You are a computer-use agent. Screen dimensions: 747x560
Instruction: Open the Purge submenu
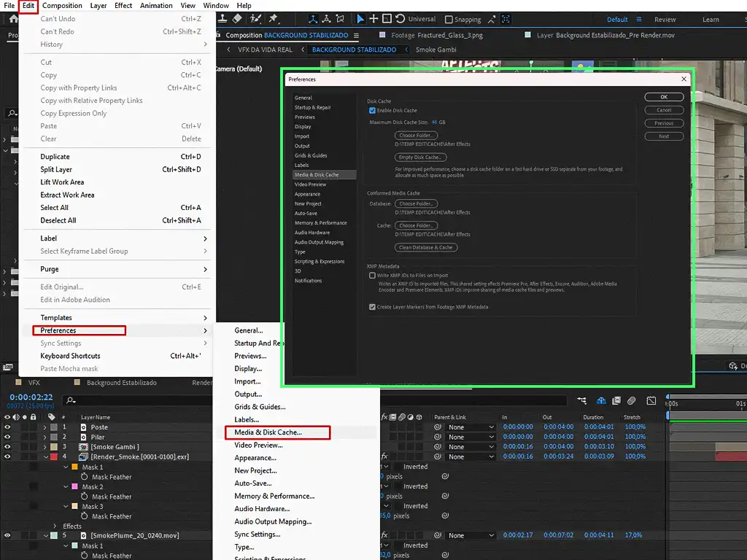(117, 269)
